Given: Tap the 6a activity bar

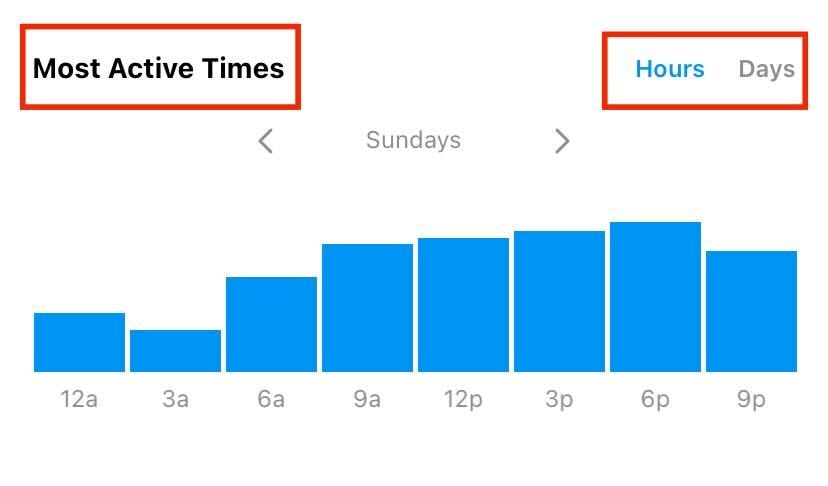Looking at the screenshot, I should pos(271,324).
